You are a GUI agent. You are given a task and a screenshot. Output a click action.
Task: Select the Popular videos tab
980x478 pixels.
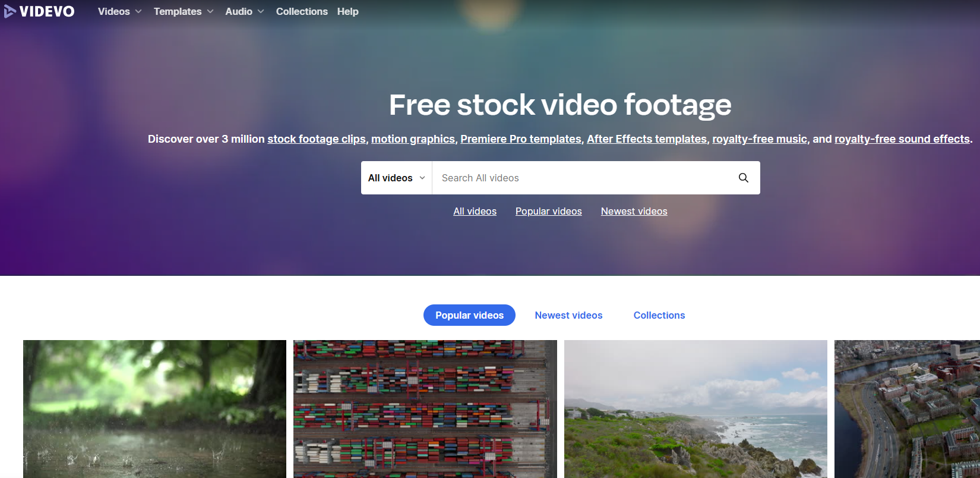[x=469, y=315]
